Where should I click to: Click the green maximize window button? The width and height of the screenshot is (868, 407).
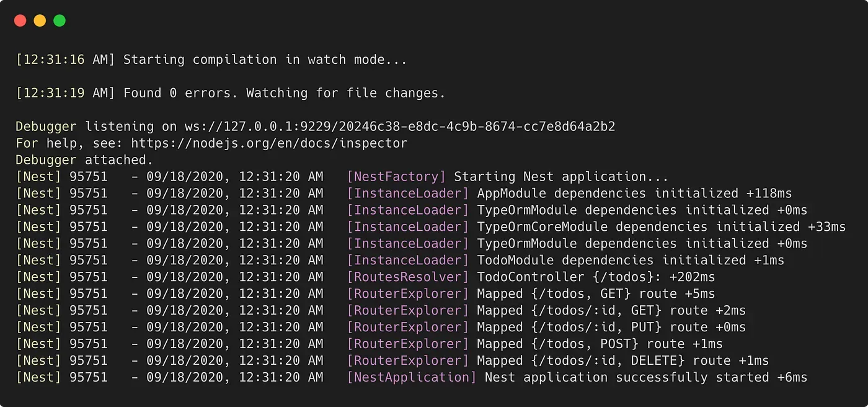tap(60, 20)
